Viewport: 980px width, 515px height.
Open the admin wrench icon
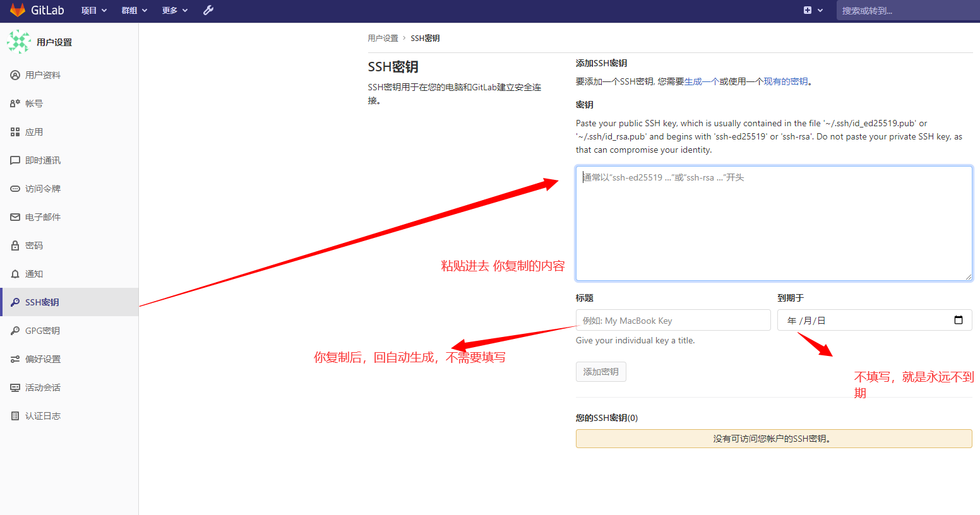(208, 10)
